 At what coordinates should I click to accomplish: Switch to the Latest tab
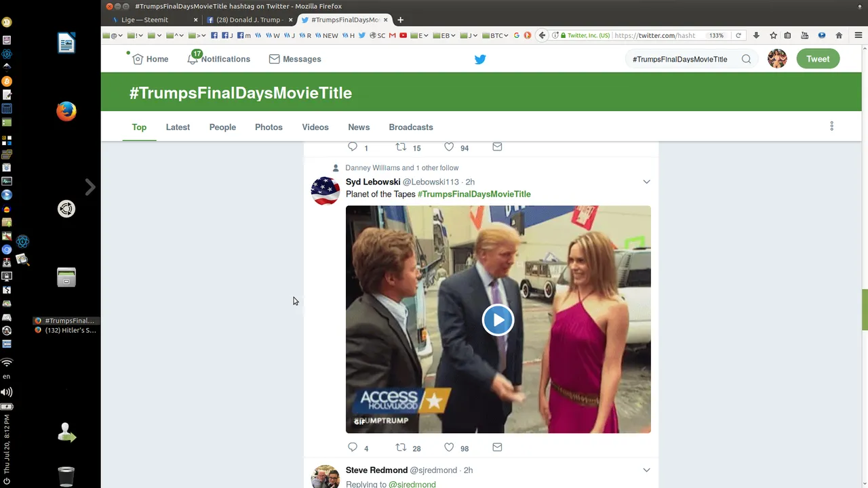tap(178, 127)
